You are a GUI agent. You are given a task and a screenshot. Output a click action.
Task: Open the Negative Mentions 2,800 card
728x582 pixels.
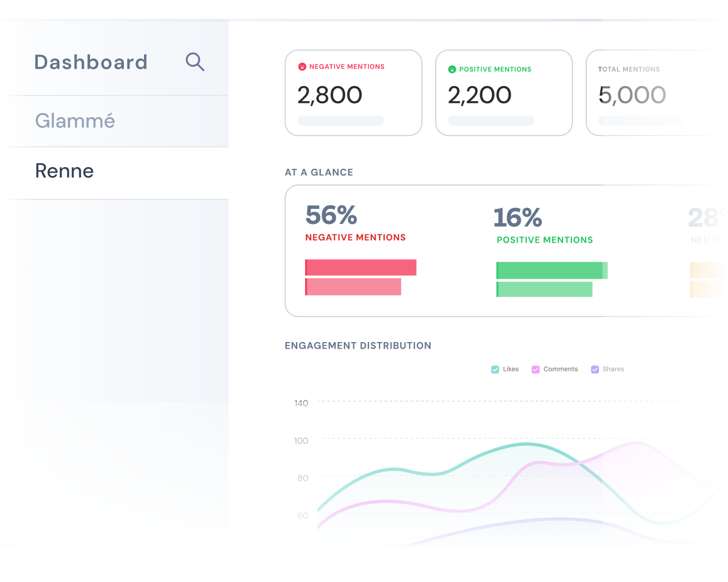(x=353, y=93)
